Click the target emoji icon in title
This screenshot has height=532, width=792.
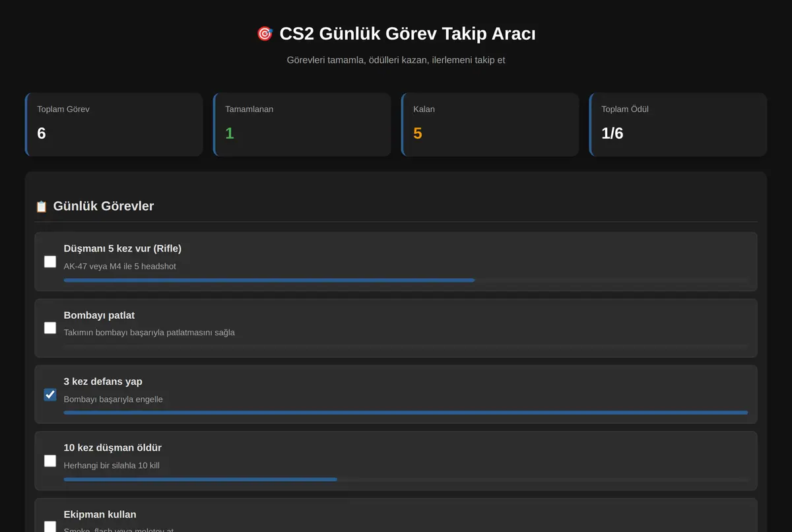265,34
